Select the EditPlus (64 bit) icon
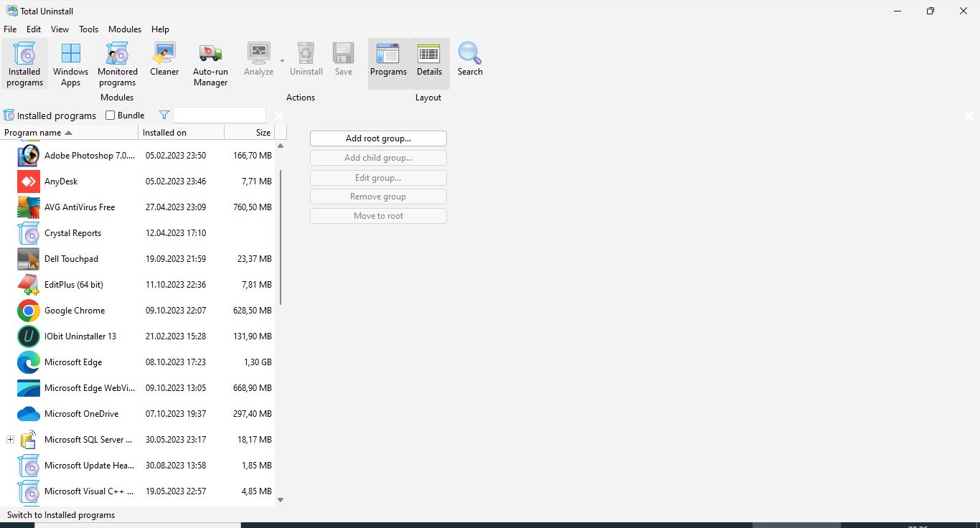The height and width of the screenshot is (528, 980). [29, 285]
